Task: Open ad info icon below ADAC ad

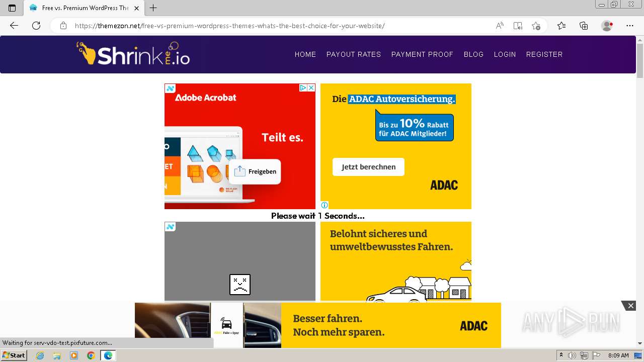Action: coord(325,205)
